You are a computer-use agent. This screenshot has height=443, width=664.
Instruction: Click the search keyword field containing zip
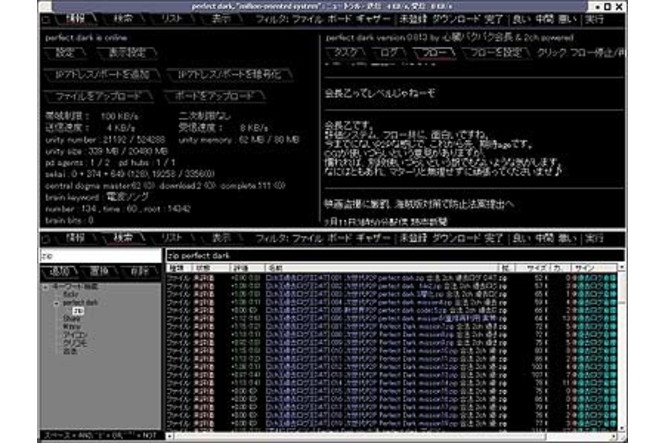click(98, 256)
